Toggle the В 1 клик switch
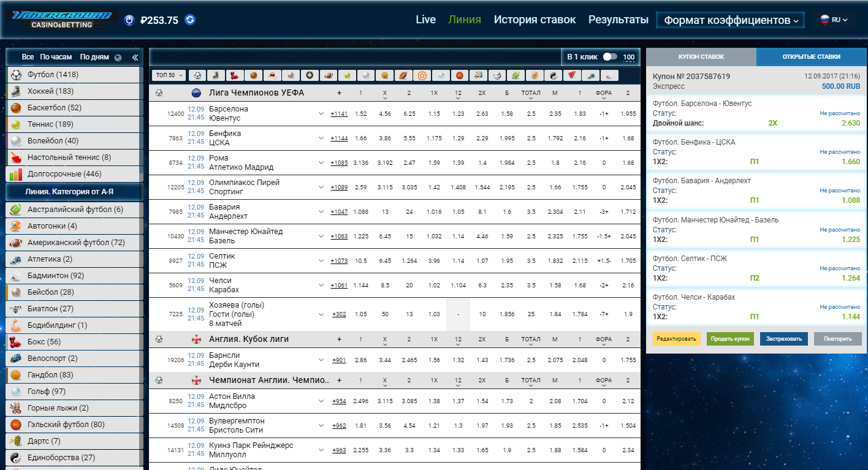 [610, 57]
